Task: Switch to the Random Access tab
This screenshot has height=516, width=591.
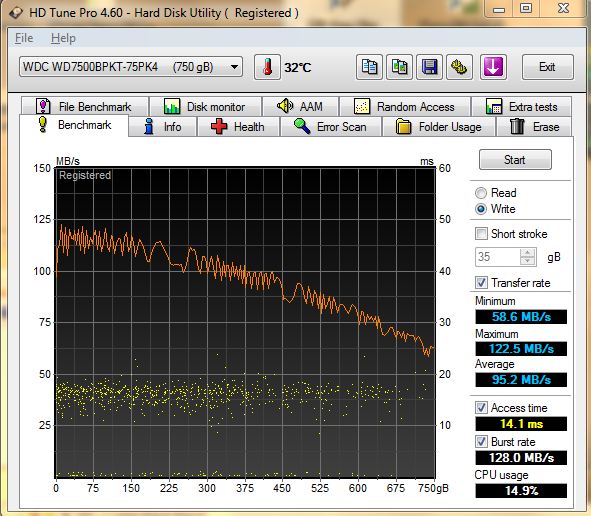Action: (x=404, y=107)
